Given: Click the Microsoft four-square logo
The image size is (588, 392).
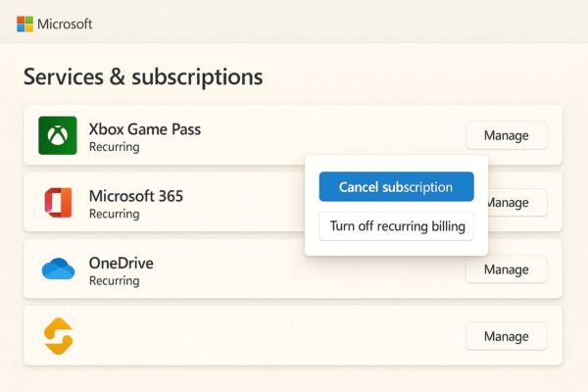Looking at the screenshot, I should point(24,24).
